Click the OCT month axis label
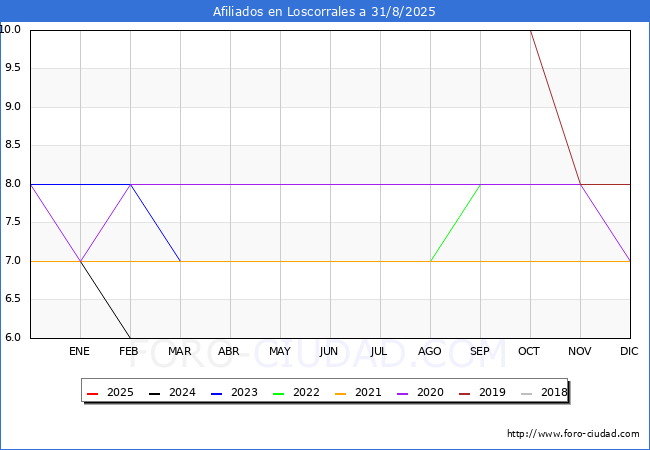 point(529,351)
